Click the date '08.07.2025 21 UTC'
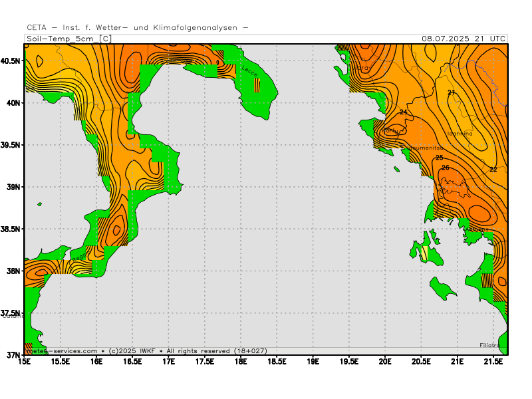This screenshot has width=532, height=399. click(464, 39)
